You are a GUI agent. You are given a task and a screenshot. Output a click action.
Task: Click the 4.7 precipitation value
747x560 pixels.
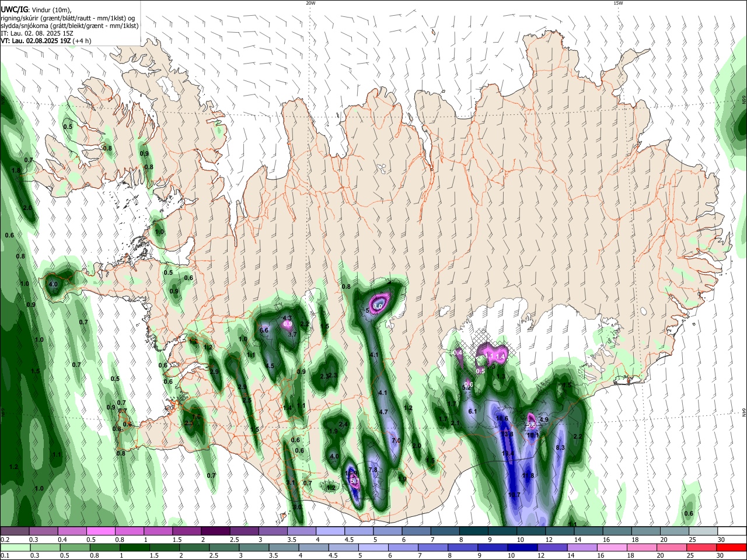click(x=383, y=412)
